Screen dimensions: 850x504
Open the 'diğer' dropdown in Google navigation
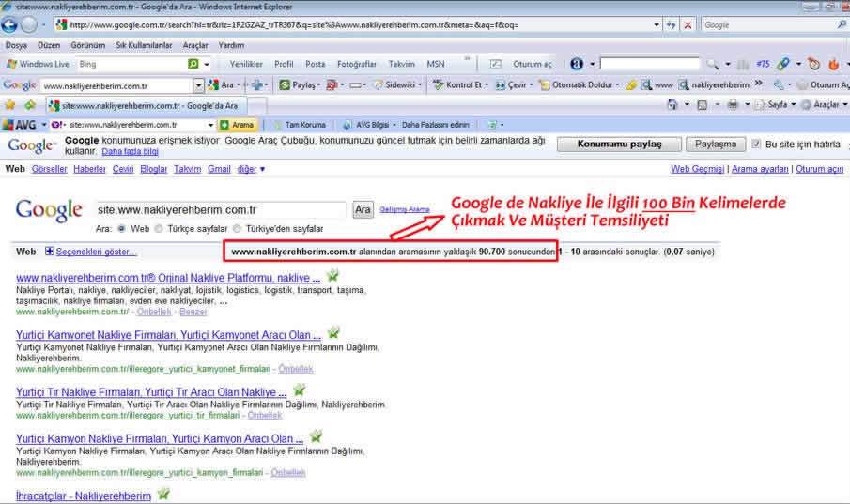(x=251, y=169)
